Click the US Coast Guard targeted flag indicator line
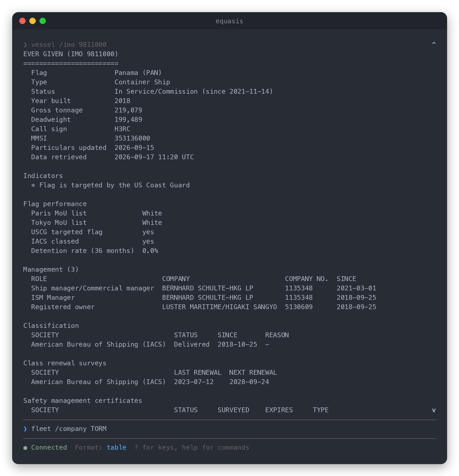Viewport: 459px width, 476px height. 110,185
